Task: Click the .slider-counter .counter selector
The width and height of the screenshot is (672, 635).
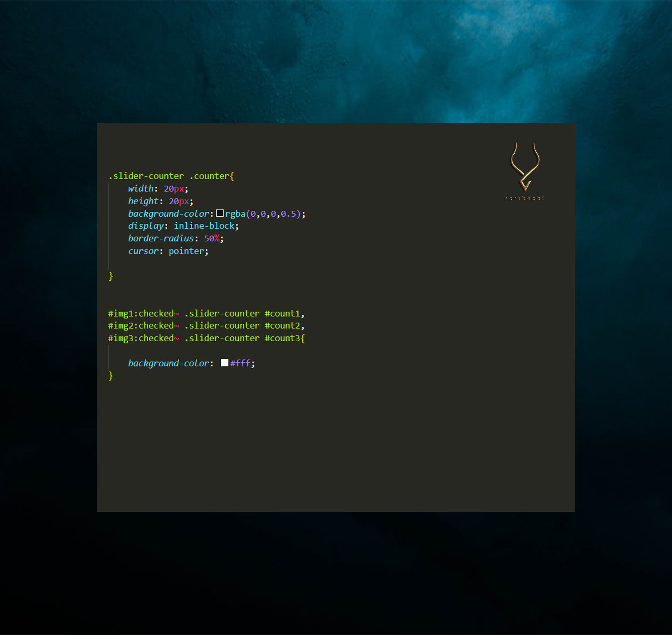Action: (x=169, y=176)
